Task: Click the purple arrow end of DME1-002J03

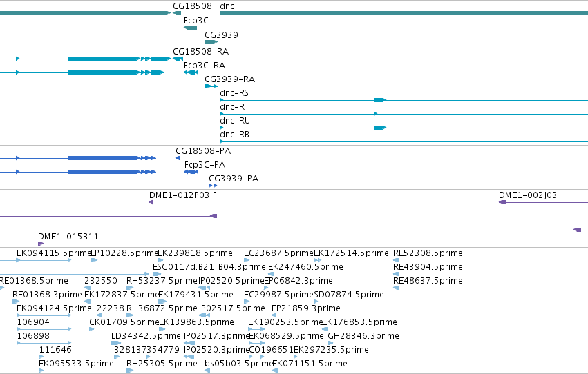Action: point(502,202)
